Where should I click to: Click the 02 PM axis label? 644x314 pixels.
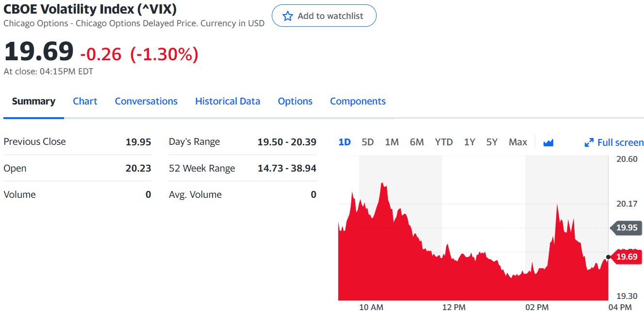[537, 307]
